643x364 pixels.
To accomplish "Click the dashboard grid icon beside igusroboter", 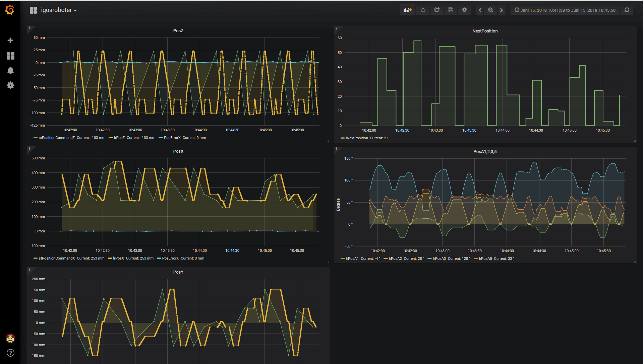I will [x=33, y=10].
